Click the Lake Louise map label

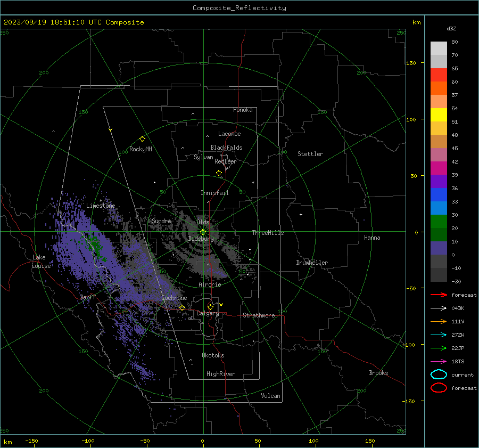[x=41, y=262]
